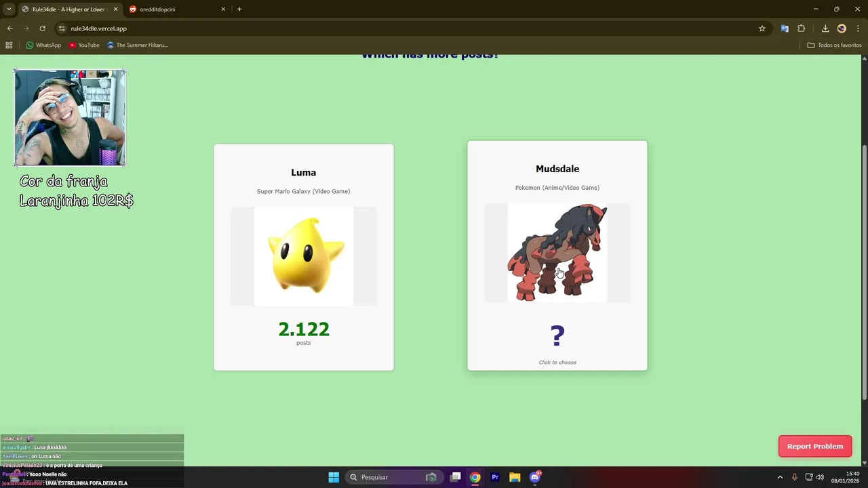Open Task View on the taskbar
This screenshot has width=868, height=488.
[x=456, y=477]
